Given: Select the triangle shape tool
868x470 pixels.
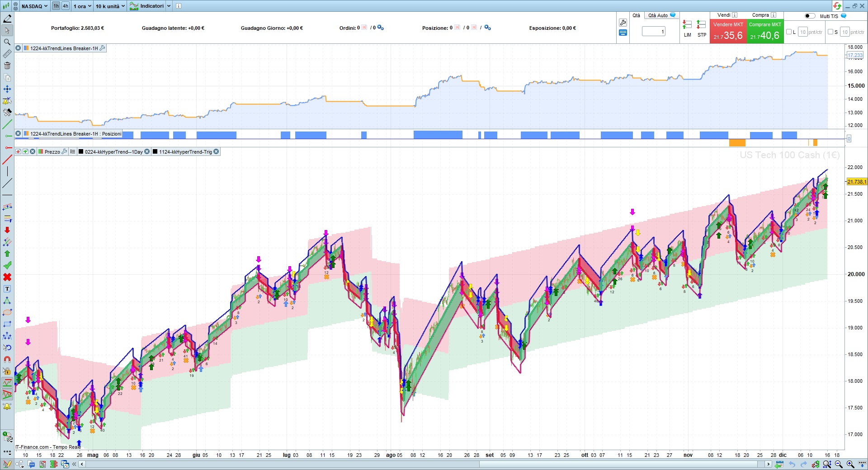Looking at the screenshot, I should point(7,301).
